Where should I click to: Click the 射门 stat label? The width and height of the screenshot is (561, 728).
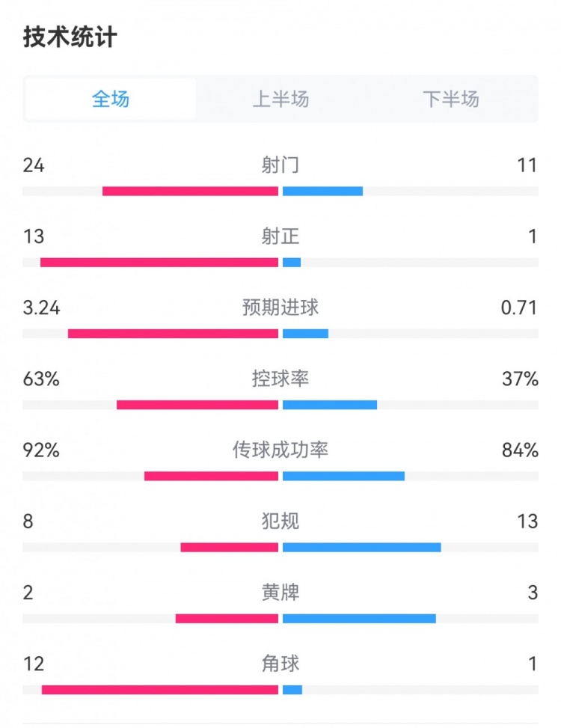(x=280, y=165)
